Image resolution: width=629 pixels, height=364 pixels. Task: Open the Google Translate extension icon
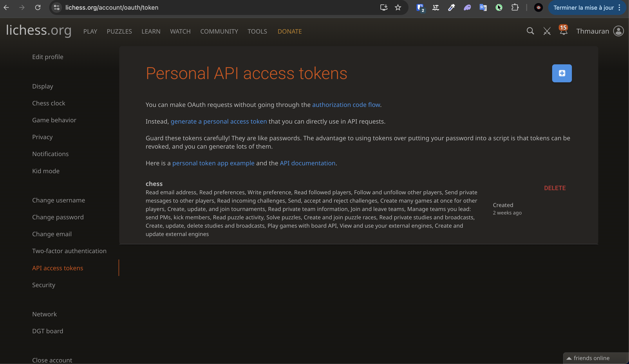pyautogui.click(x=483, y=7)
